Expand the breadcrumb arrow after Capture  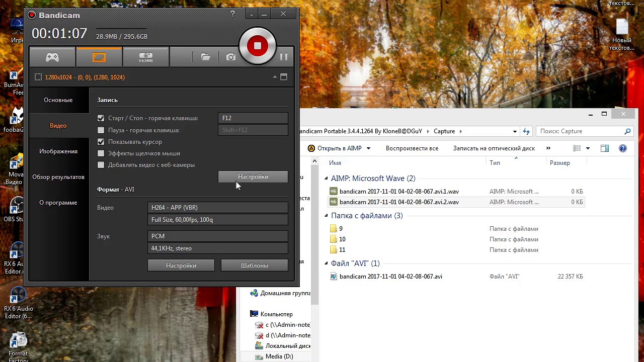460,131
